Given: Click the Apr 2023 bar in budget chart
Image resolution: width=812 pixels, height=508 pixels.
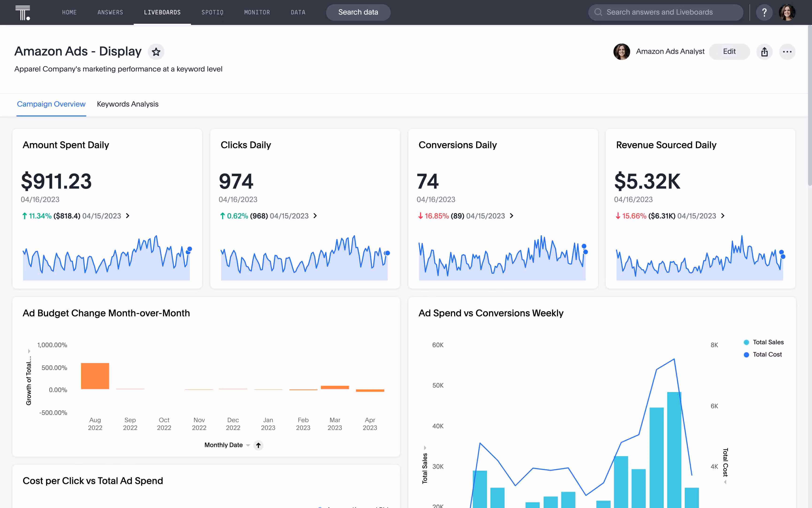Looking at the screenshot, I should tap(370, 390).
